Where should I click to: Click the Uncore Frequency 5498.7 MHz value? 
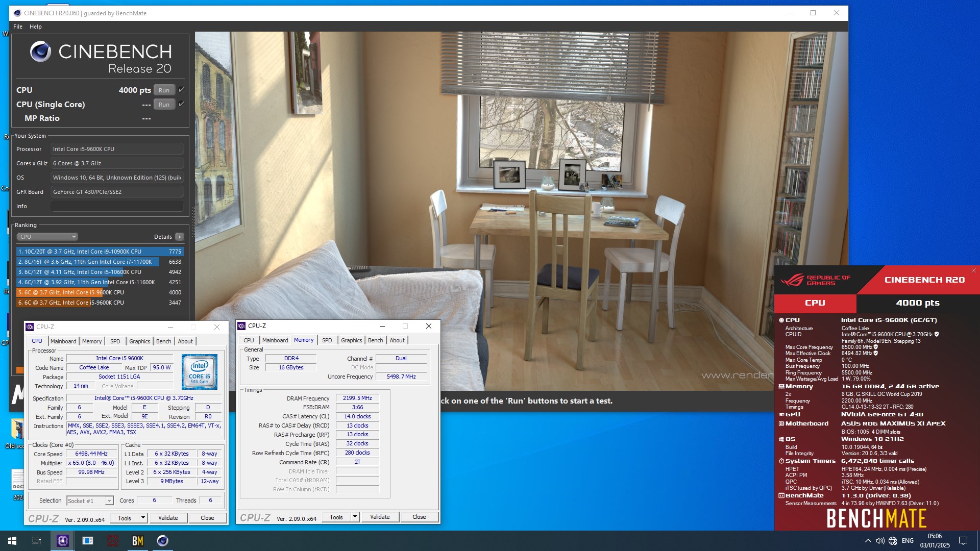coord(401,377)
